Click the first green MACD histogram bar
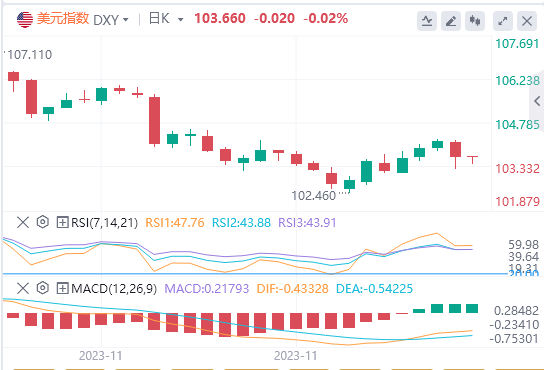544x370 pixels. (x=419, y=311)
